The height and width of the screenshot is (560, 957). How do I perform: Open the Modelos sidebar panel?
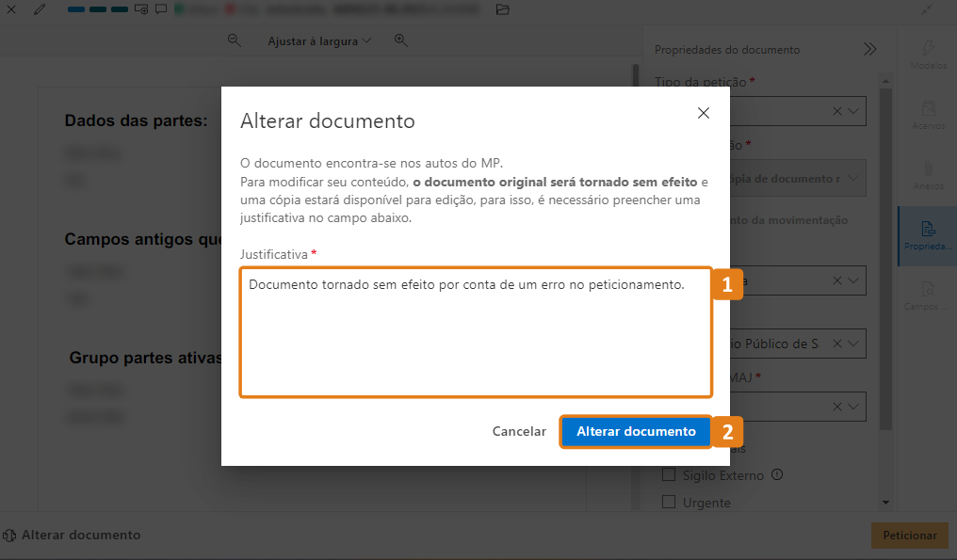[x=928, y=55]
